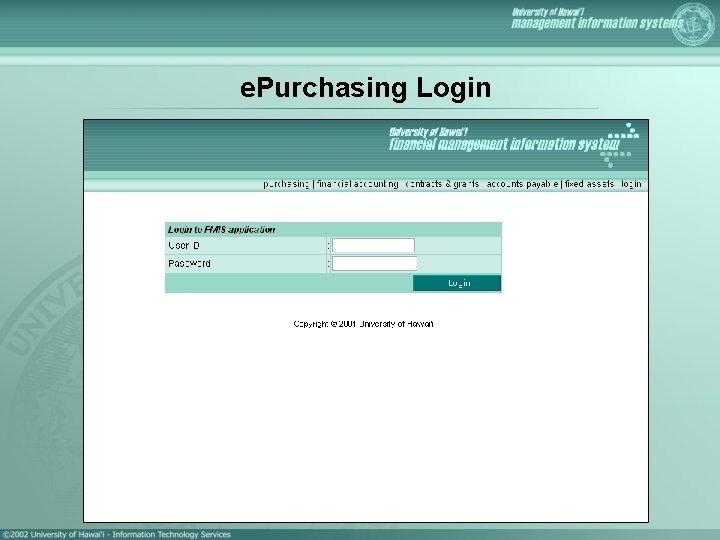The image size is (720, 540).
Task: Click the ©2002 Information Technology Services footer
Action: 117,534
